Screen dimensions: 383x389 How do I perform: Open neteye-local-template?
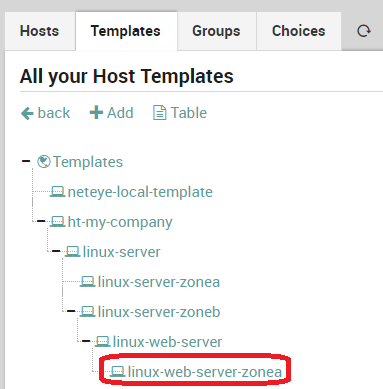[140, 192]
